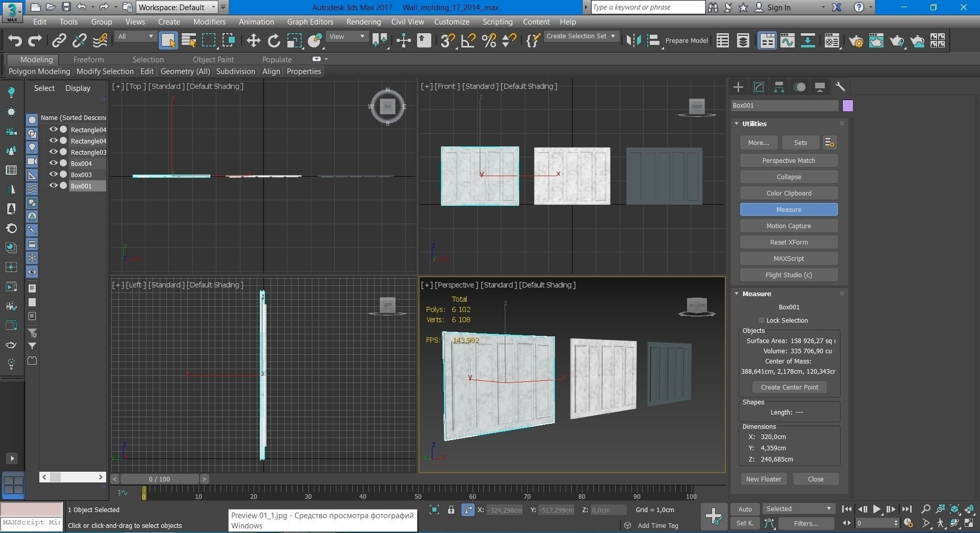Click the Undo arrow icon
Viewport: 980px width, 533px height.
click(15, 41)
